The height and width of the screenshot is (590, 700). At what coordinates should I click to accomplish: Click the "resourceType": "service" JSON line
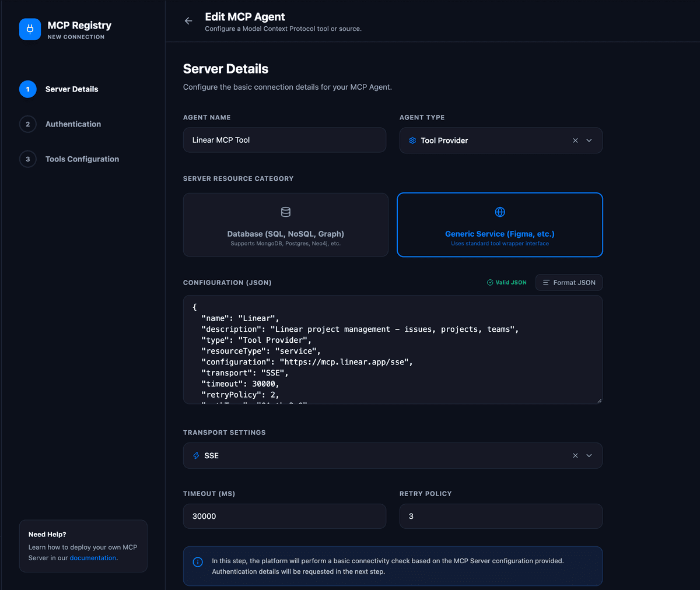click(261, 351)
